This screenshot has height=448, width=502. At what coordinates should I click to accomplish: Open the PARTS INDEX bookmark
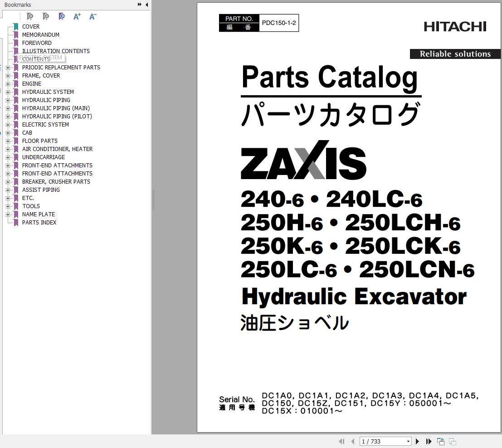click(39, 223)
